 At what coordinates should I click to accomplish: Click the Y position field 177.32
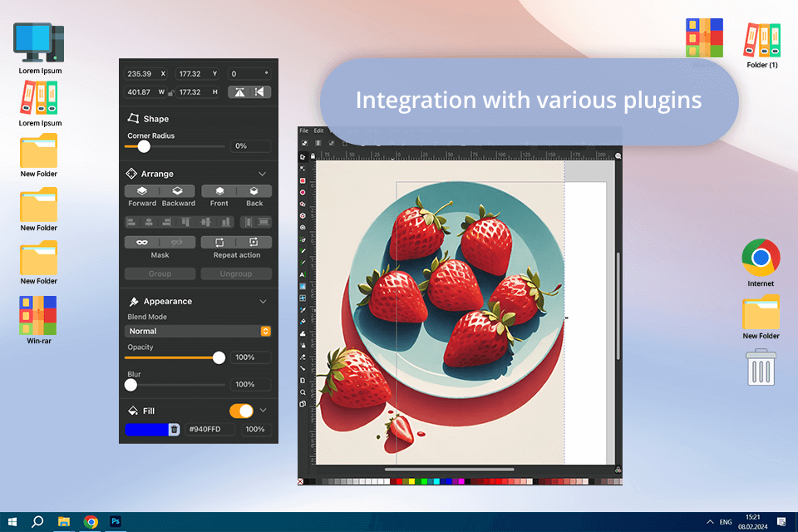[x=198, y=74]
